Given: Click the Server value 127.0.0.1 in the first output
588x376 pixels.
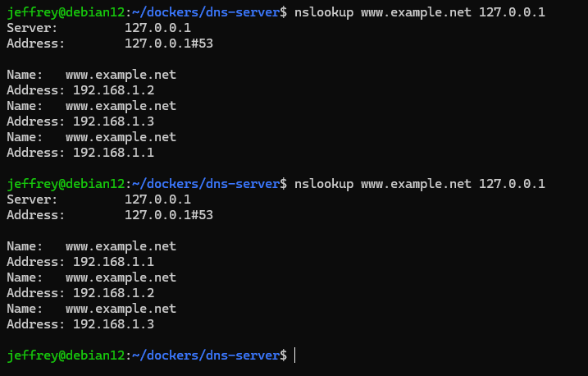Looking at the screenshot, I should [157, 28].
